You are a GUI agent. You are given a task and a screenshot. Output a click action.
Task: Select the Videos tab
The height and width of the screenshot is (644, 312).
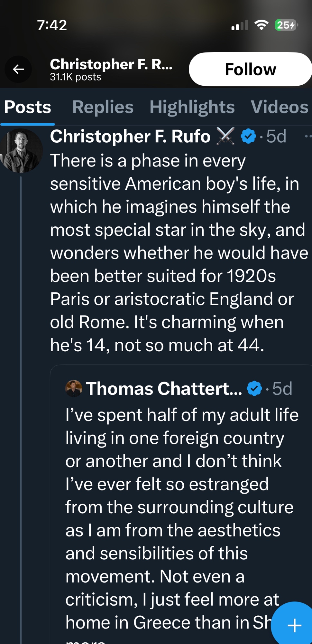click(x=280, y=107)
